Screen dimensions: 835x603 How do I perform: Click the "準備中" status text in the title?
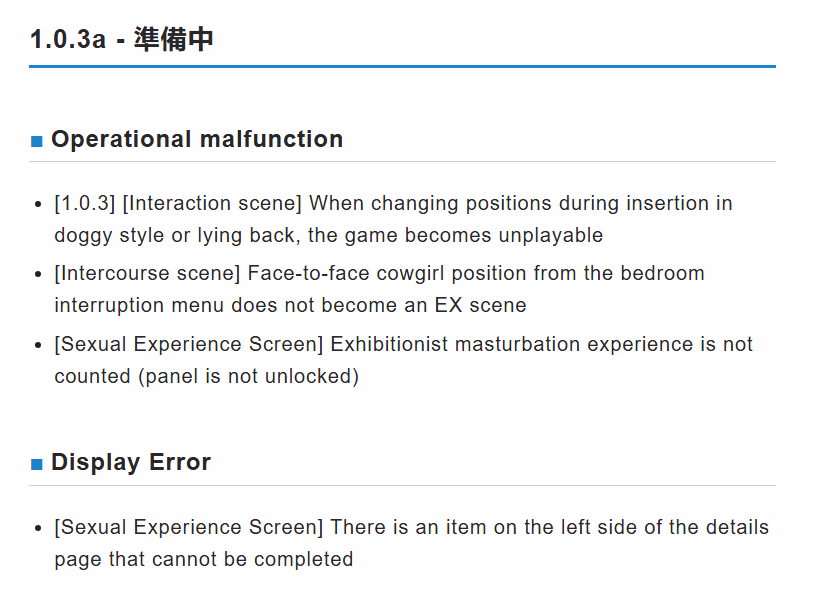pos(173,40)
